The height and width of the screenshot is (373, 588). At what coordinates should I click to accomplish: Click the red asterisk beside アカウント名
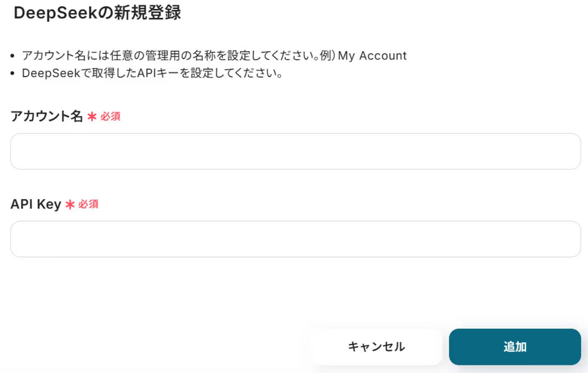point(92,116)
